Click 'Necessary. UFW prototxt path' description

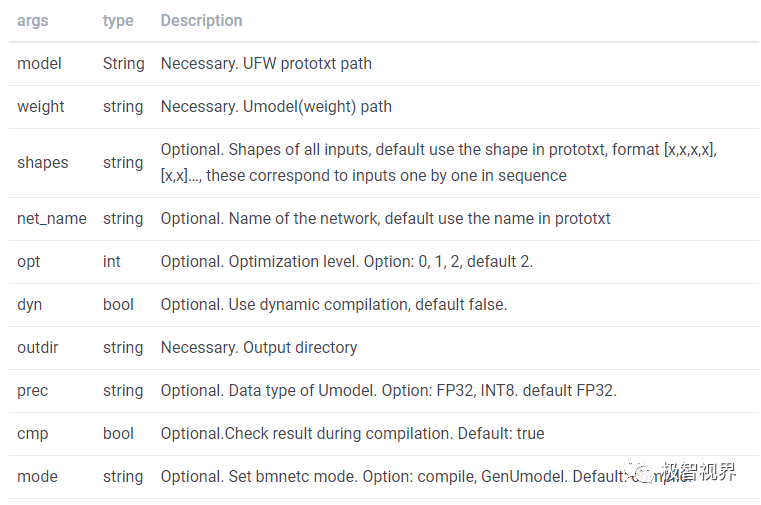266,63
